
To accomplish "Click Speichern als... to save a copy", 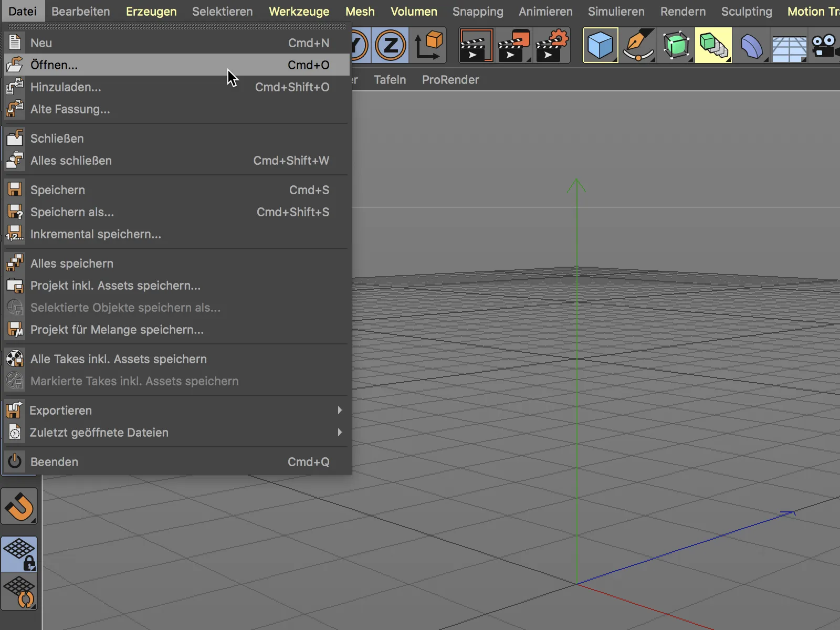I will click(x=72, y=212).
